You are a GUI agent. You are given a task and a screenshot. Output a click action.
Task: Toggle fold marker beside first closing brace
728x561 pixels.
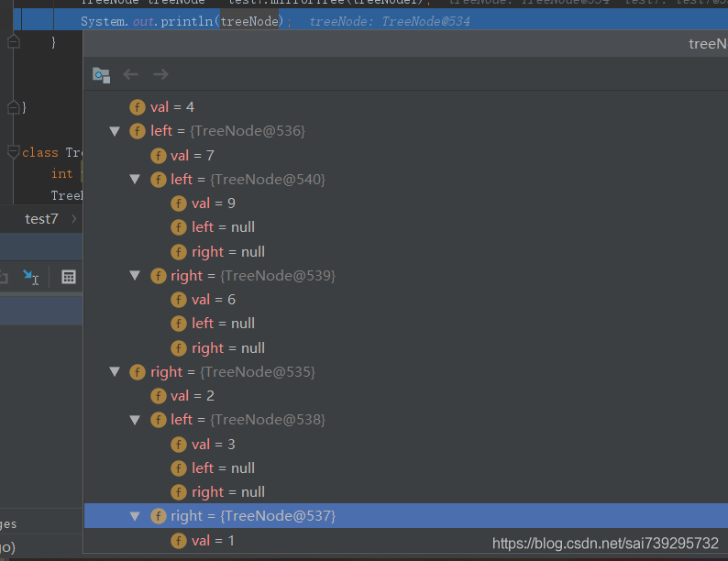point(13,41)
